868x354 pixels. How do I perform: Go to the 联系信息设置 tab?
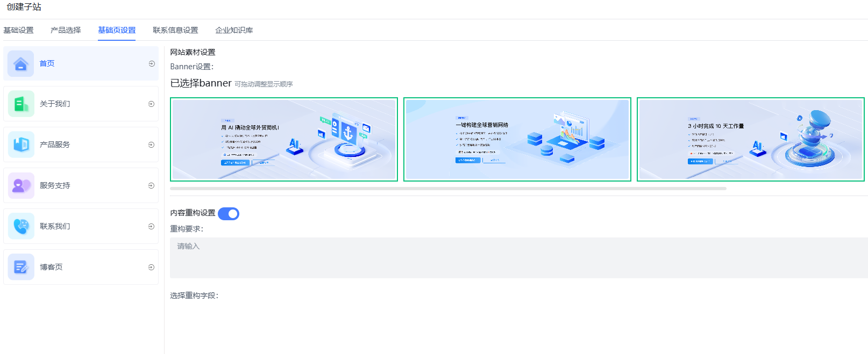(x=175, y=31)
